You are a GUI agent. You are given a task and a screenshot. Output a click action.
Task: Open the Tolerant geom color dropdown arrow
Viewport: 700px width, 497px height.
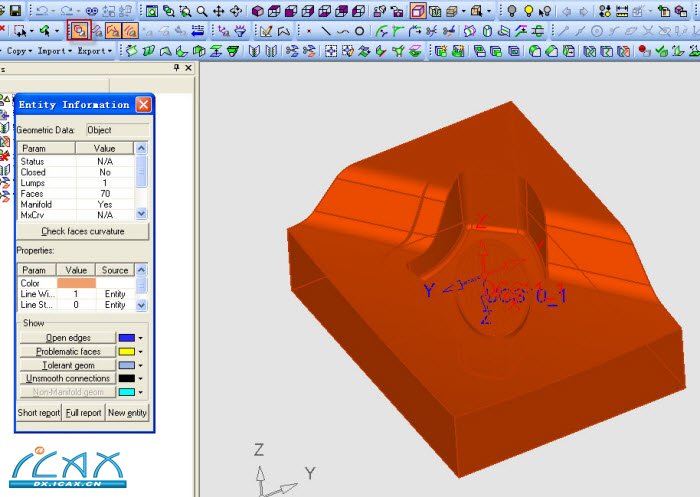(141, 365)
